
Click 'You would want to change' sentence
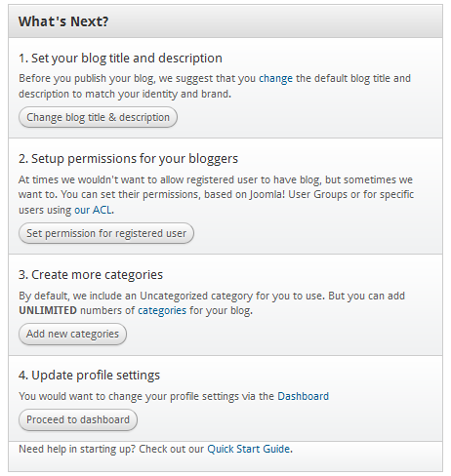(174, 396)
